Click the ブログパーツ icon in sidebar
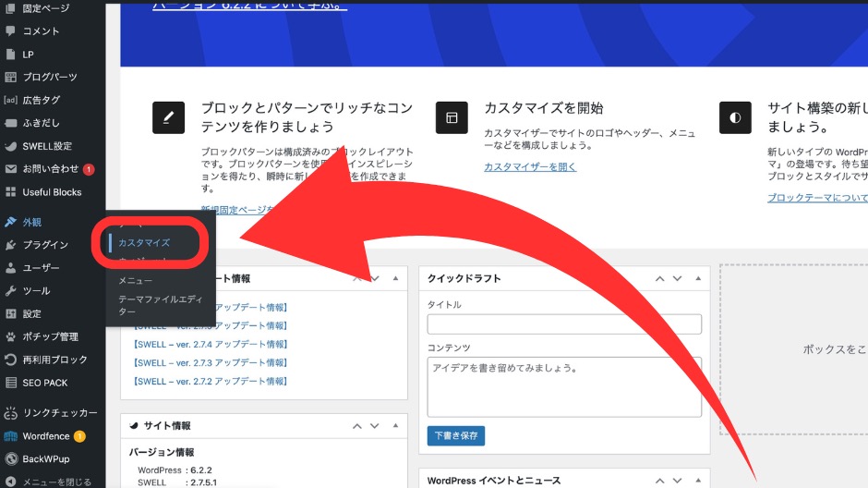Screen dimensions: 868x488 click(x=10, y=77)
